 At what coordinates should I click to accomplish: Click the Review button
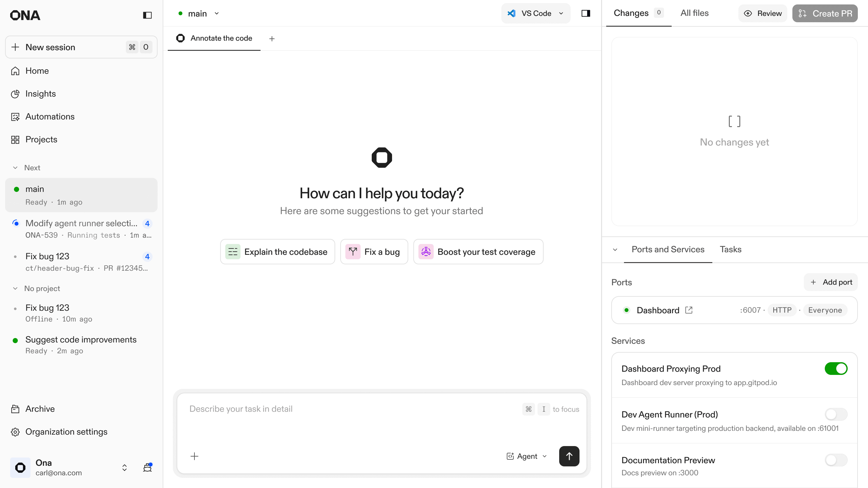(763, 13)
